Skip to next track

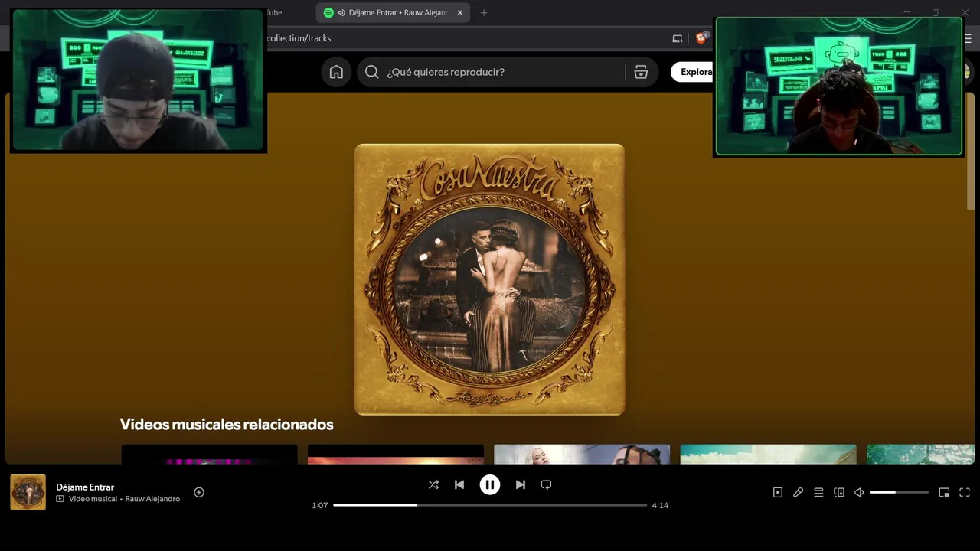(x=521, y=484)
